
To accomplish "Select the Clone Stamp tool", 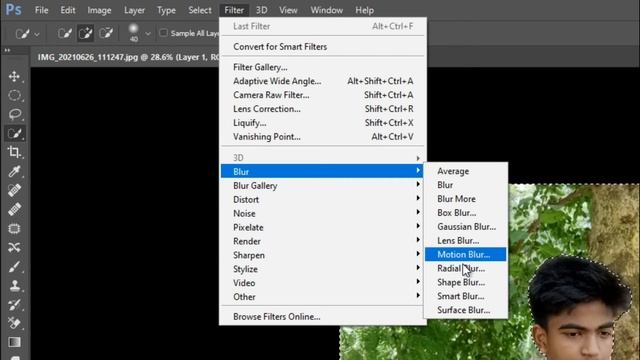I will pyautogui.click(x=14, y=285).
